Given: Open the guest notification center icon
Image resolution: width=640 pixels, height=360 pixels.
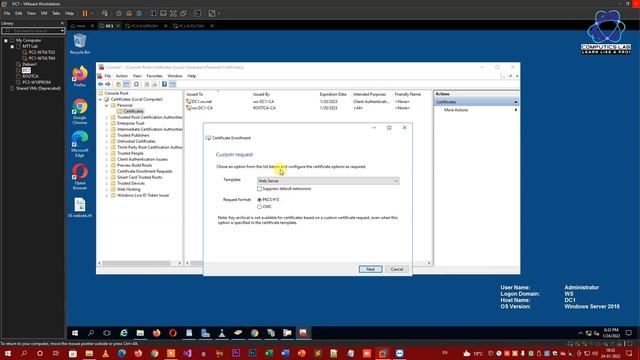Looking at the screenshot, I should (x=629, y=333).
